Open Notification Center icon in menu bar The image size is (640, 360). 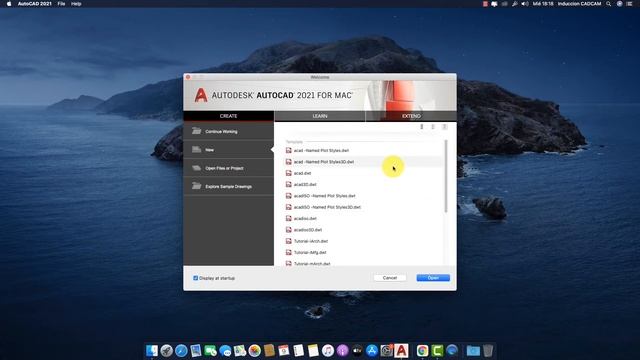630,4
